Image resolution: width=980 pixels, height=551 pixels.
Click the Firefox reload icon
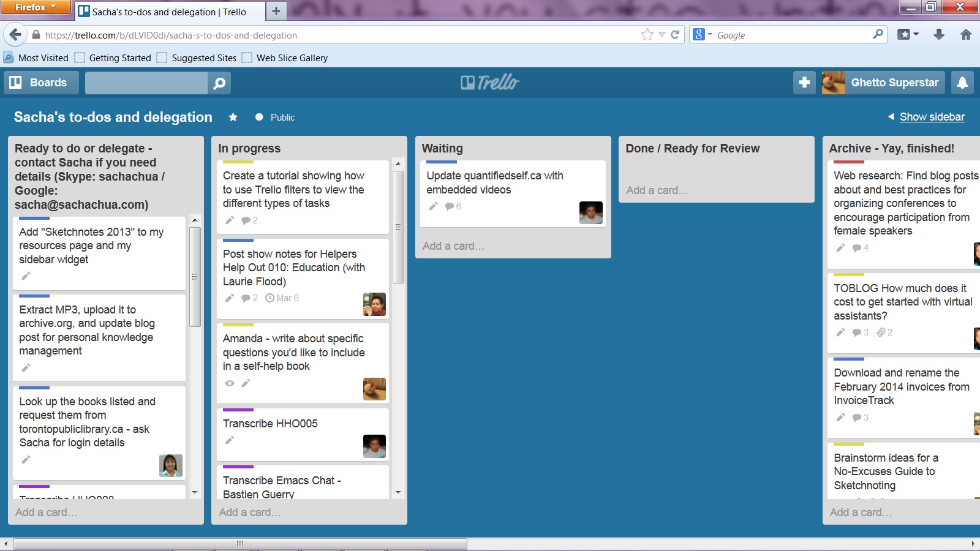pos(675,35)
